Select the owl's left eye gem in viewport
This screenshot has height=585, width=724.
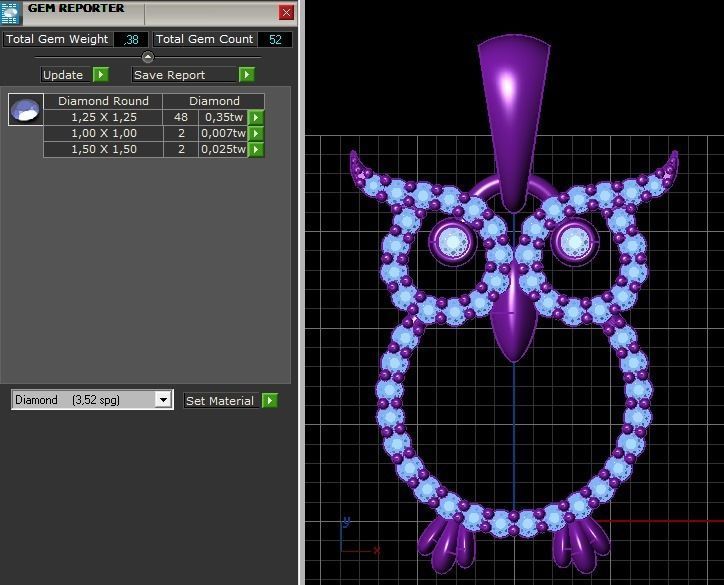coord(453,242)
